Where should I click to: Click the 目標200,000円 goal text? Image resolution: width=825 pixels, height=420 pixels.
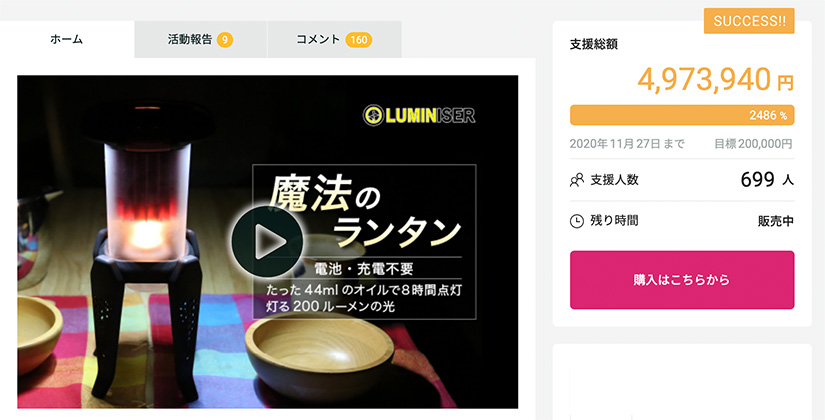(x=753, y=144)
